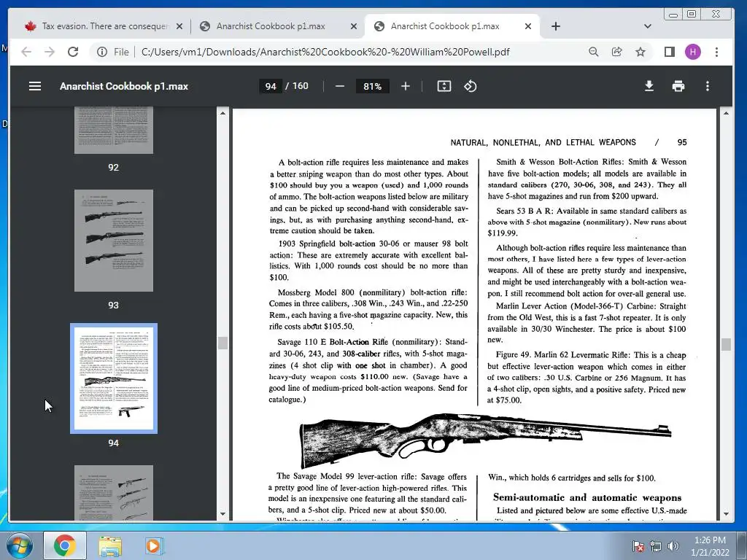Click thumbnail panel scroll down arrow
This screenshot has height=560, width=747.
click(222, 514)
